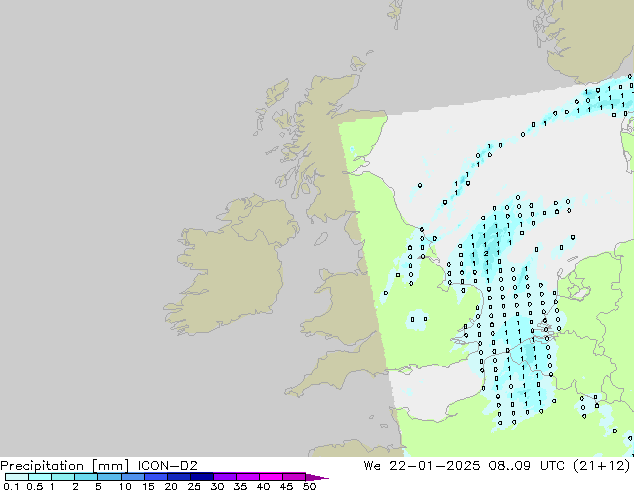Click the 30–35 mm purple legend swatch

click(224, 477)
